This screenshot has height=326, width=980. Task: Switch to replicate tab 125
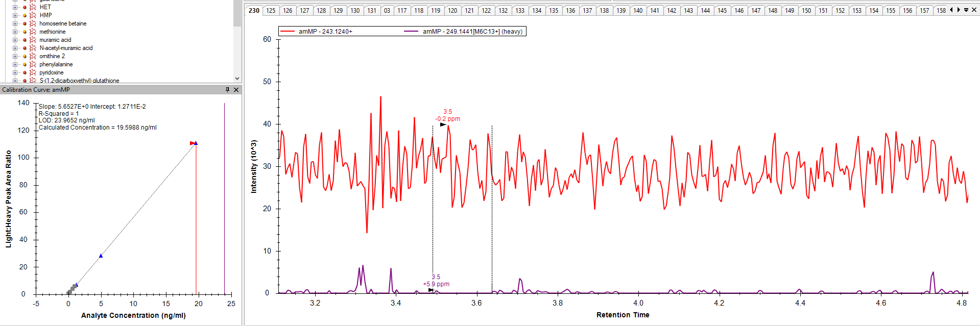point(271,10)
